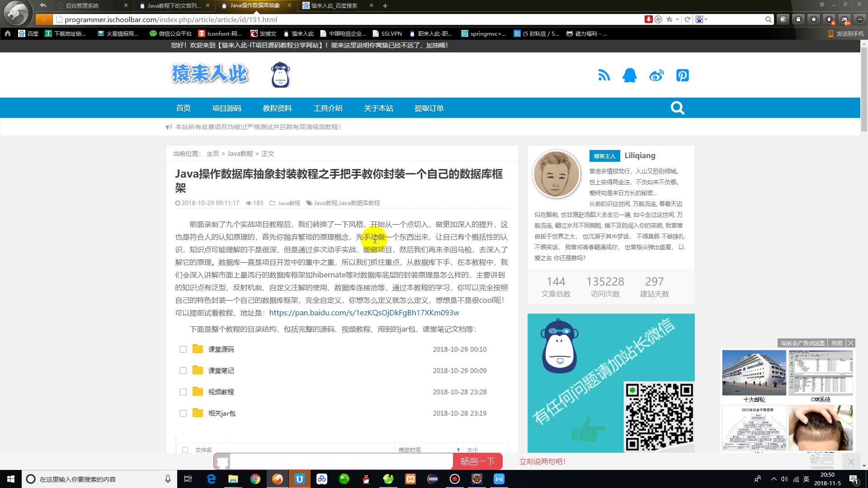Open the CRM系统 ad thumbnail
868x488 pixels.
(x=821, y=373)
